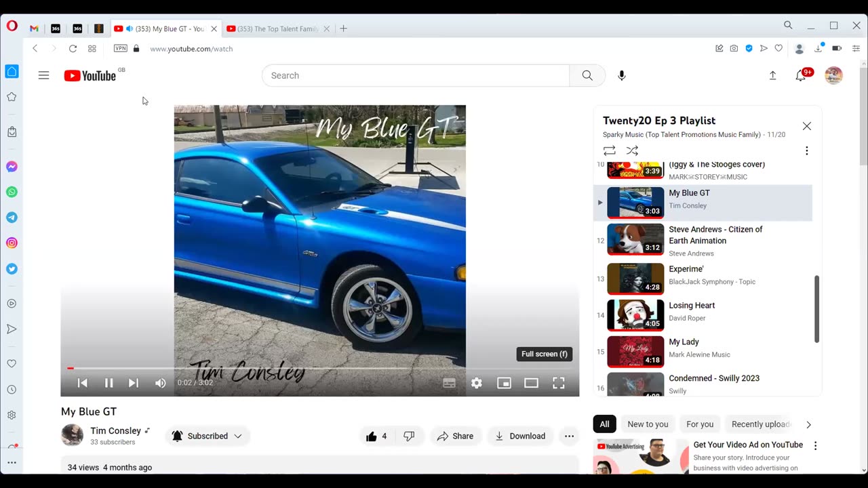Open Opera sidebar settings gear

(x=12, y=415)
